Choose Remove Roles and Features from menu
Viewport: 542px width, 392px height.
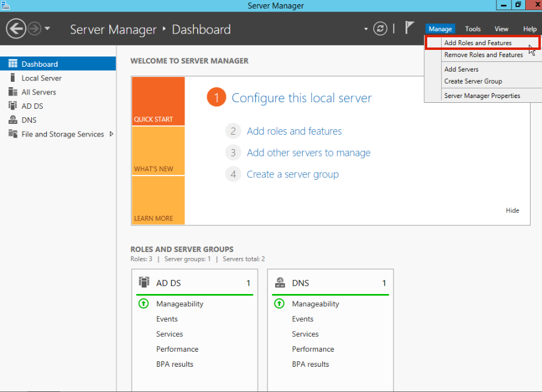click(483, 55)
